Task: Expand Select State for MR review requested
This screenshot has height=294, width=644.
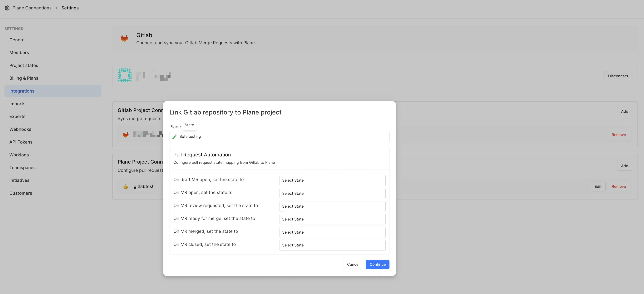Action: (x=332, y=206)
